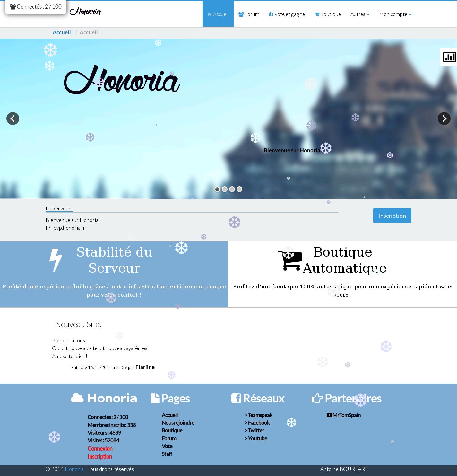Image resolution: width=457 pixels, height=476 pixels.
Task: Click the Nouveau Site! news title
Action: coord(79,324)
